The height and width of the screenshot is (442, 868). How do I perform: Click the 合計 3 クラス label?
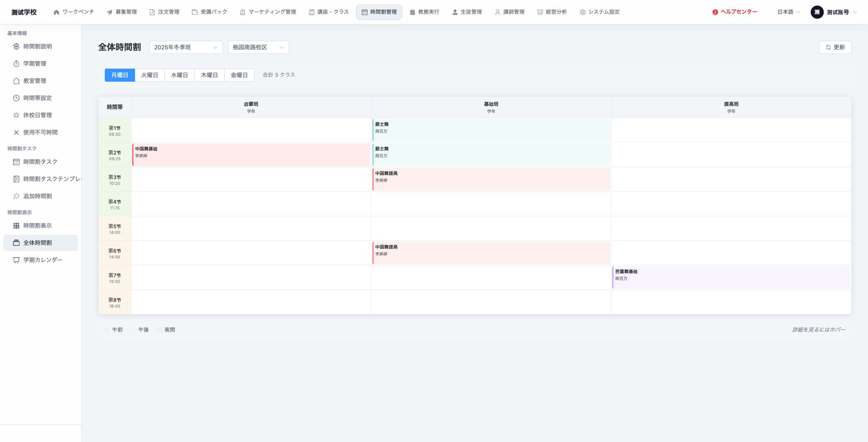tap(279, 75)
